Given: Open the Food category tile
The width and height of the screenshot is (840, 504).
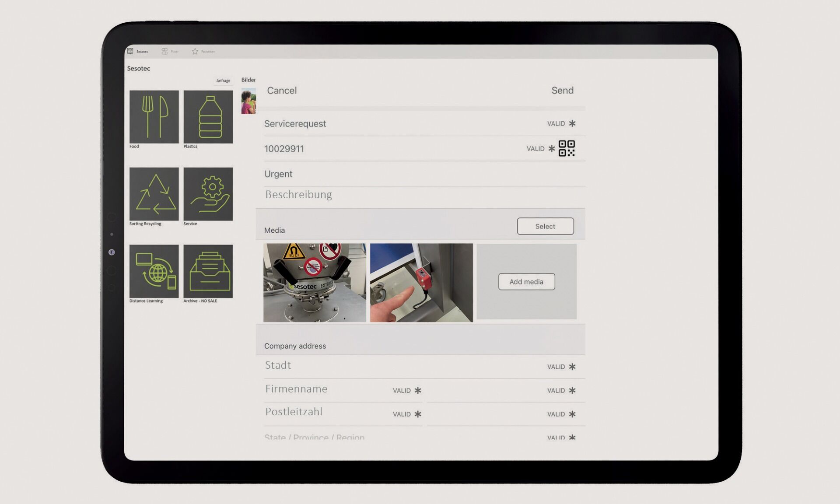Looking at the screenshot, I should click(154, 117).
